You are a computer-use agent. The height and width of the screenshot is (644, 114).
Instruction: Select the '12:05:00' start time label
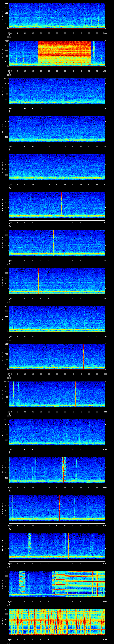9,298
